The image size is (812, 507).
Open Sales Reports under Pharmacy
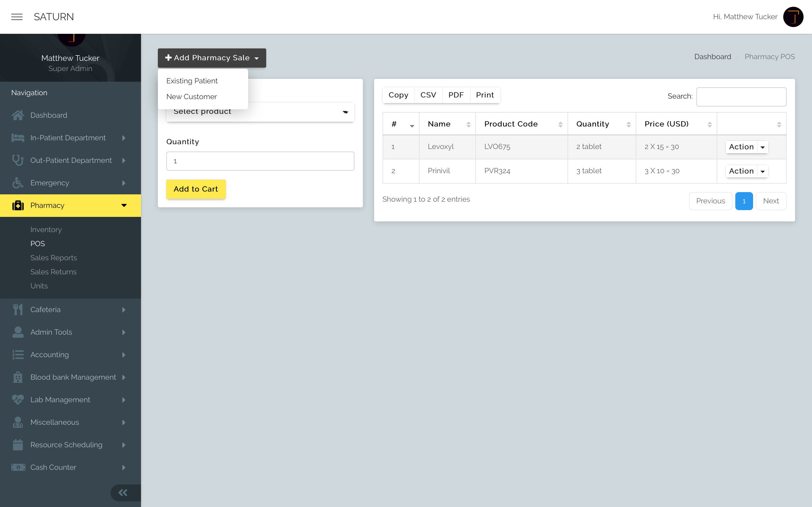tap(53, 258)
